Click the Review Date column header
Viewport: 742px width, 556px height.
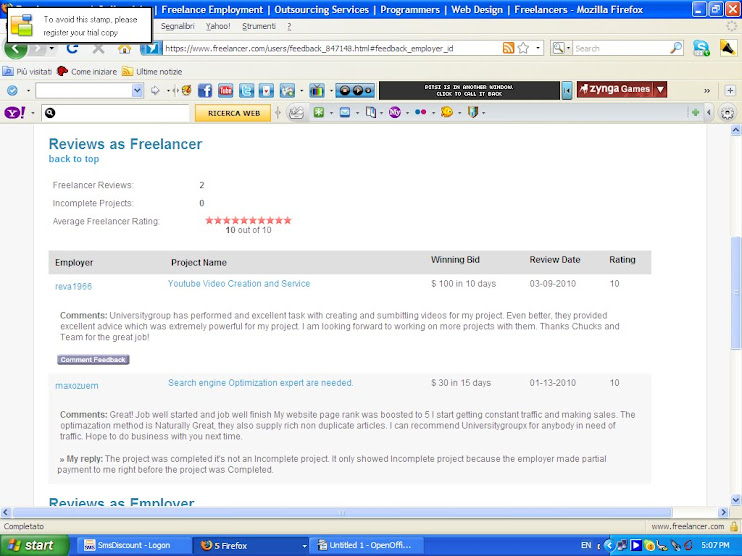click(x=555, y=260)
